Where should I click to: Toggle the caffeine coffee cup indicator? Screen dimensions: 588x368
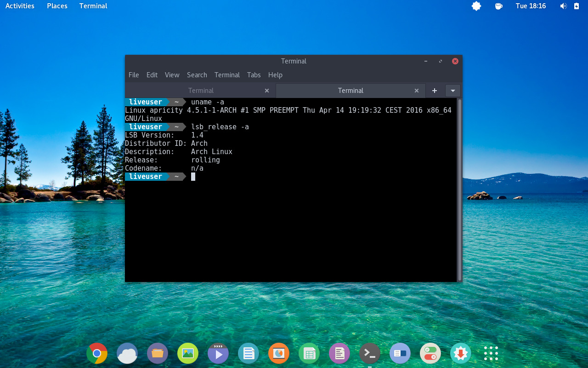coord(498,6)
